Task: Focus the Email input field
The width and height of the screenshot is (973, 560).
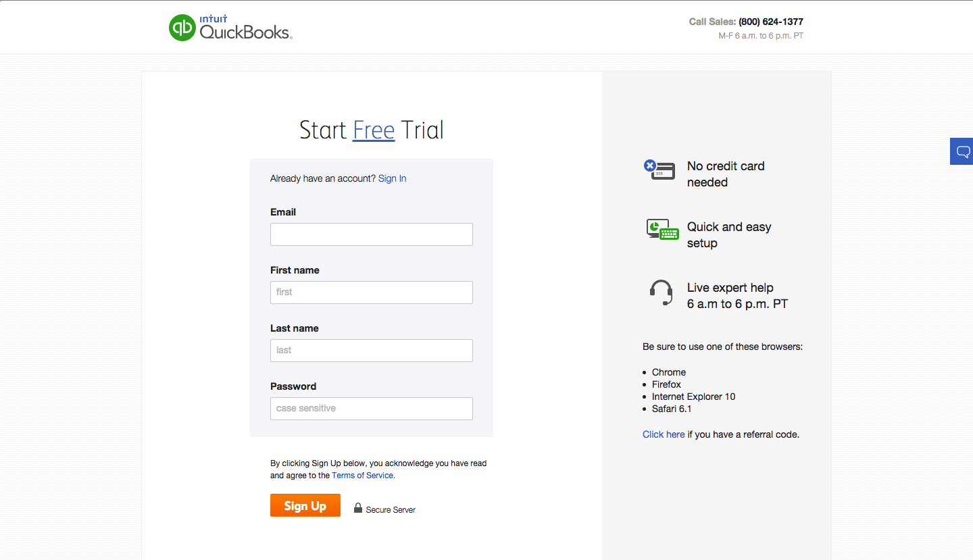Action: (x=371, y=234)
